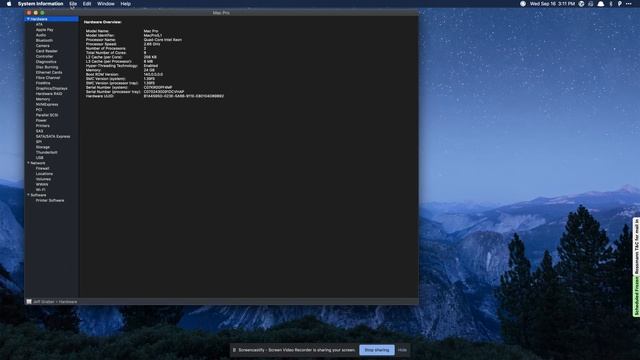Image resolution: width=640 pixels, height=360 pixels.
Task: Select Bluetooth in the sidebar list
Action: point(44,40)
